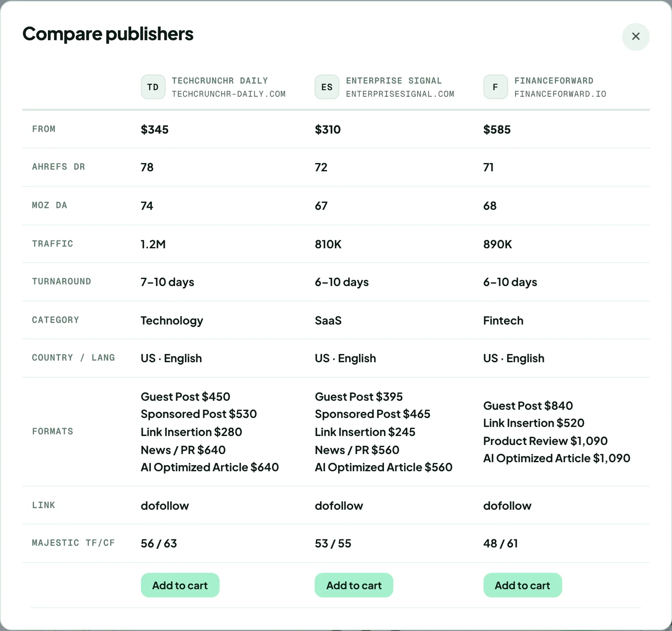Click the TD publisher avatar icon
This screenshot has width=672, height=631.
click(153, 87)
